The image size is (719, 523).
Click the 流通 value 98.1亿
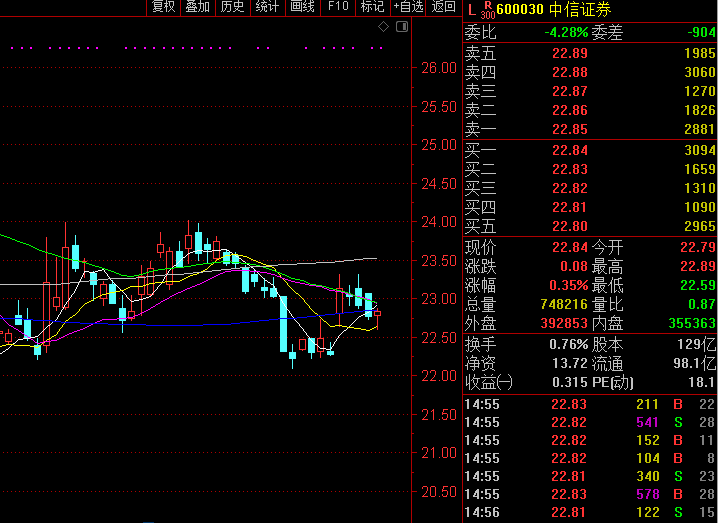[695, 363]
